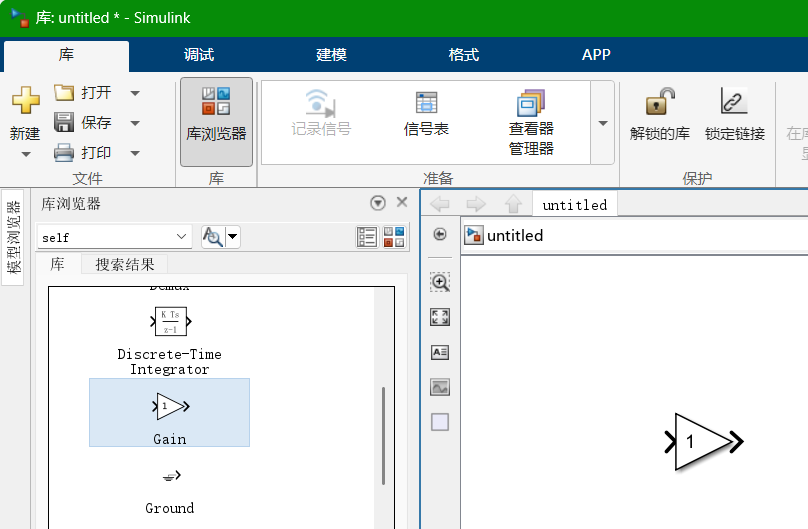
Task: Open library browser panel options menu
Action: [x=378, y=203]
